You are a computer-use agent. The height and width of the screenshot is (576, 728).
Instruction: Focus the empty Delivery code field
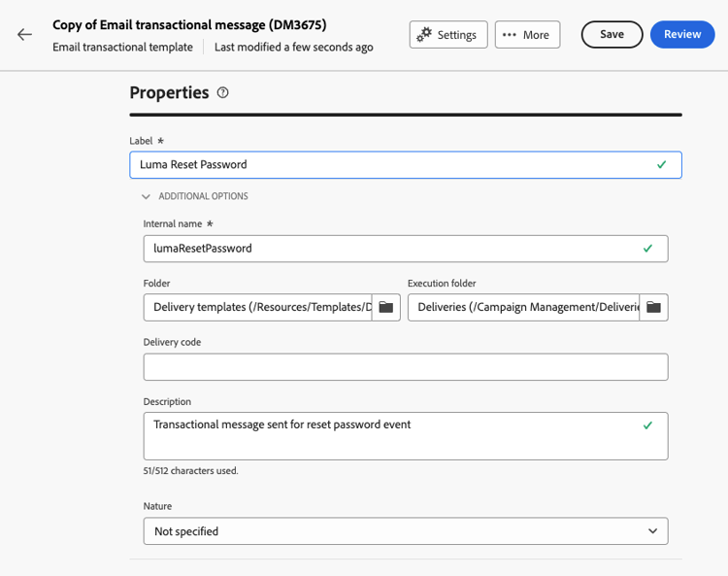point(406,367)
